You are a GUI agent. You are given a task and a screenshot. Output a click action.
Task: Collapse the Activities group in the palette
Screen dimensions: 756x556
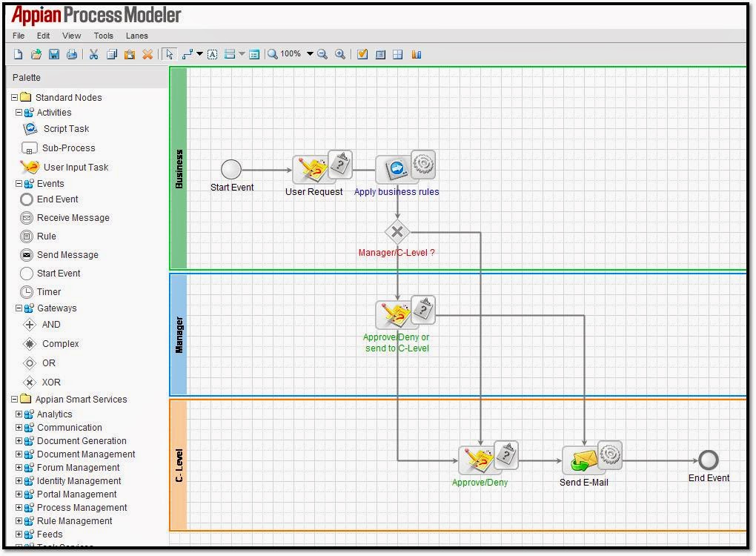[19, 113]
